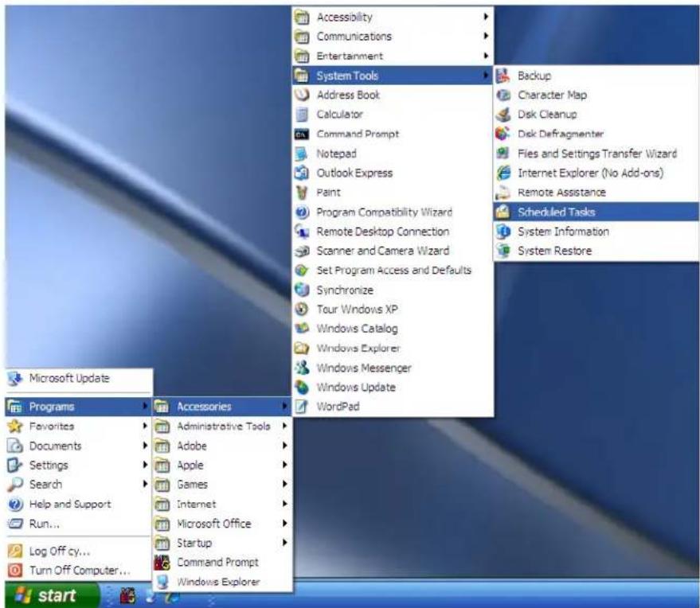This screenshot has height=608, width=700.
Task: Expand the Accessibility submenu arrow
Action: click(x=486, y=17)
